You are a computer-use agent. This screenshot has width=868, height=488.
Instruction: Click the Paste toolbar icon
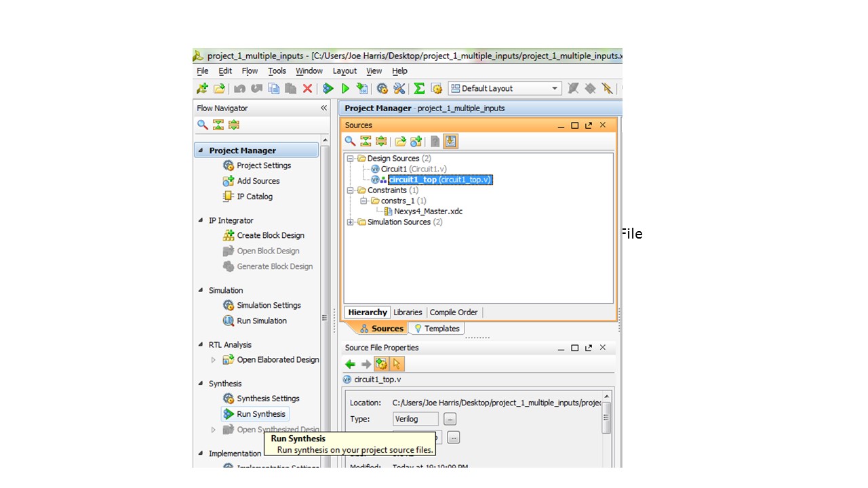tap(290, 88)
